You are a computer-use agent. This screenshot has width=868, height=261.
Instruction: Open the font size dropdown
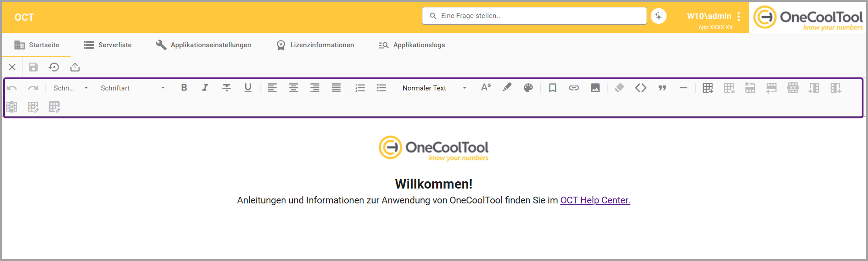click(70, 88)
